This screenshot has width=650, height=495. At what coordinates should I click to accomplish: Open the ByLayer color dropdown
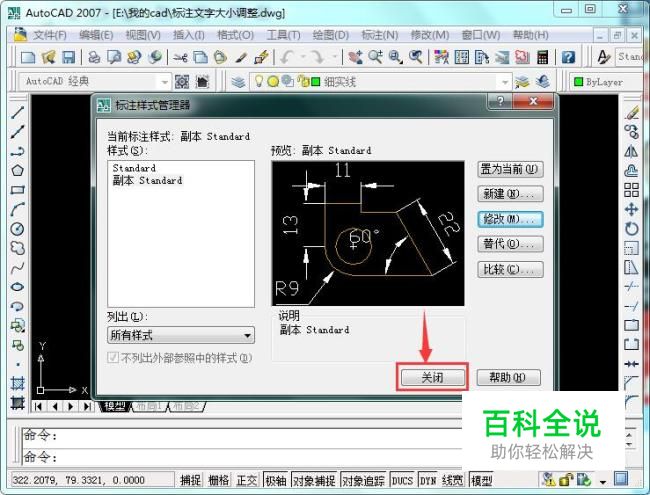tap(606, 82)
